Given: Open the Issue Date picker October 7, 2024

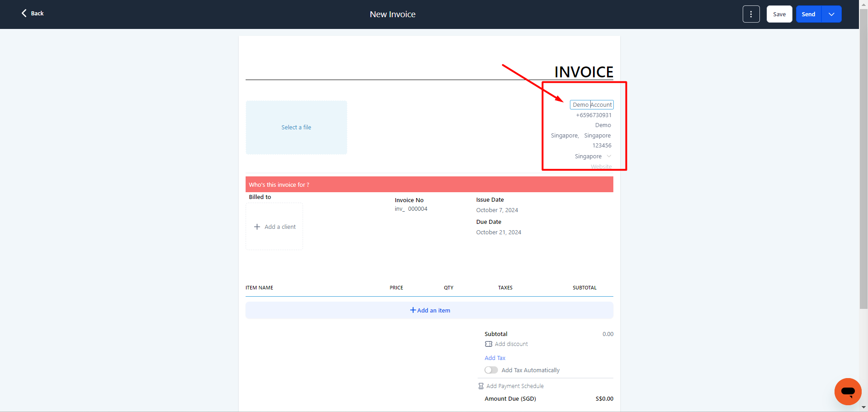Looking at the screenshot, I should point(497,210).
